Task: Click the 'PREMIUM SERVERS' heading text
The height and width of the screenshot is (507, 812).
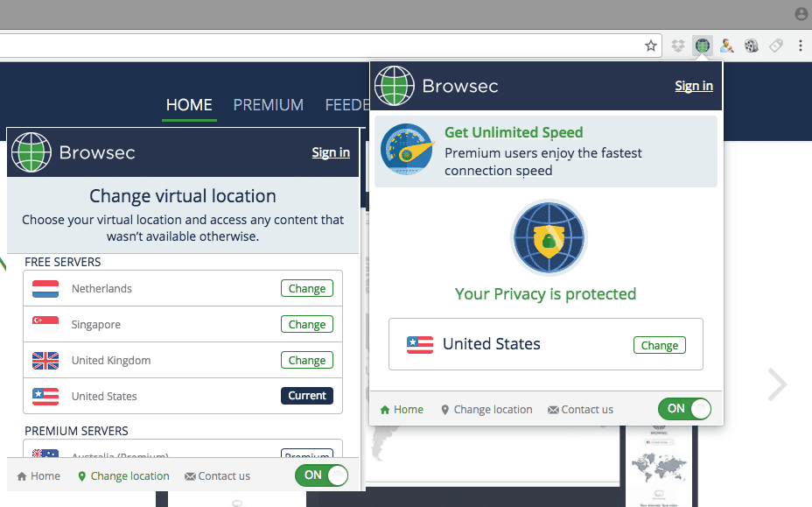Action: point(77,431)
